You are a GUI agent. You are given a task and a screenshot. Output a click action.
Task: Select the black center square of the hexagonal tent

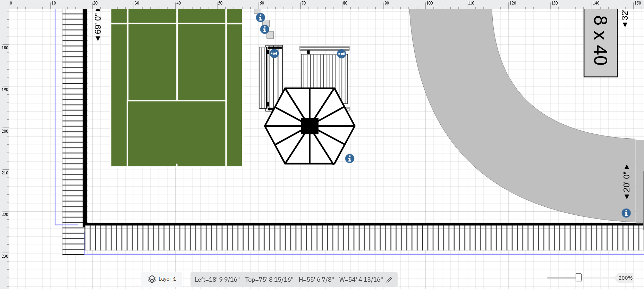310,126
